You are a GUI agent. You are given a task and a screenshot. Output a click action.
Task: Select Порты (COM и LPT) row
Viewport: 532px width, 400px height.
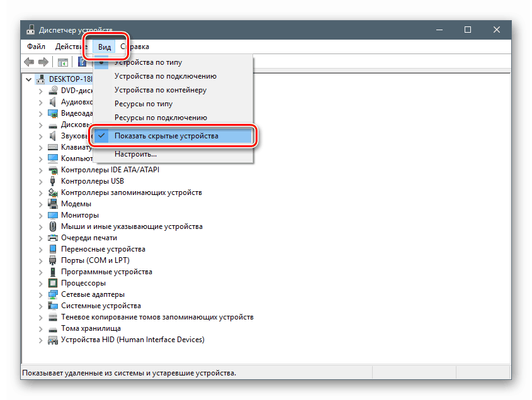(x=95, y=260)
